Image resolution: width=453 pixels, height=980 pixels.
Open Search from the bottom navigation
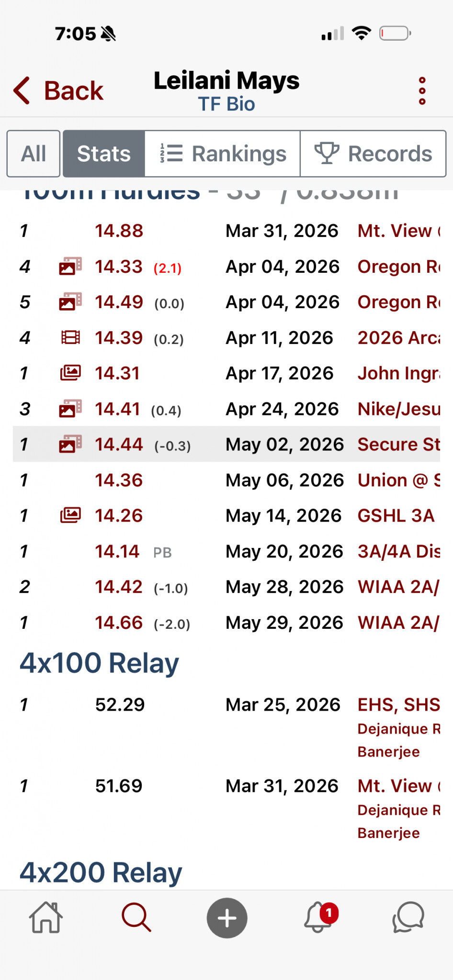(136, 917)
